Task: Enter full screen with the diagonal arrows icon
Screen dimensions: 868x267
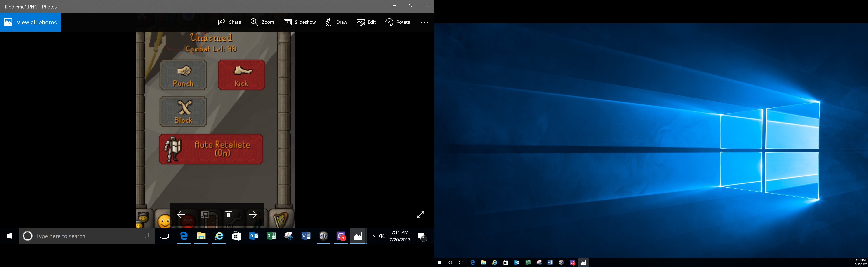Action: [420, 215]
